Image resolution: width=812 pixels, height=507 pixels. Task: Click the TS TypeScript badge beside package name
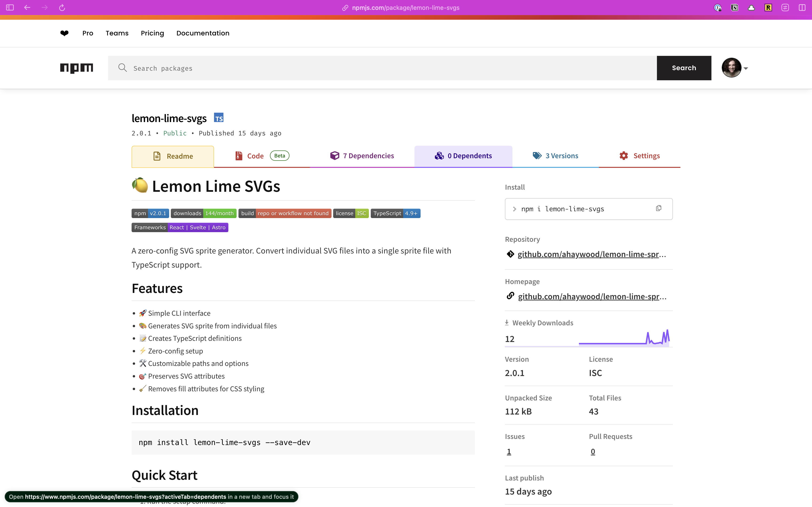219,117
